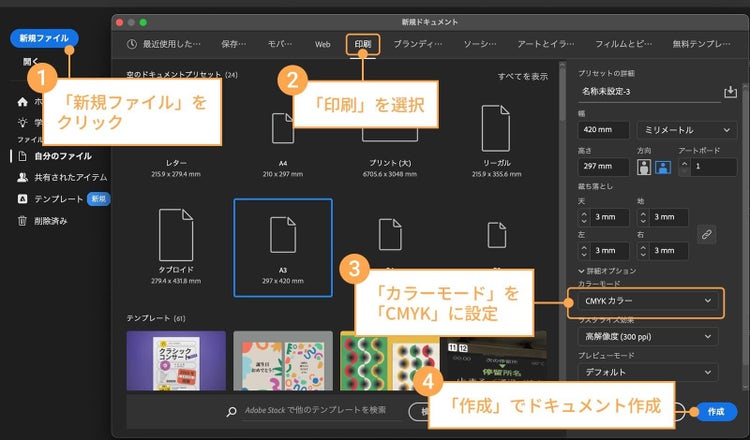750x440 pixels.
Task: Click the 自分のファイル document icon
Action: (22, 156)
